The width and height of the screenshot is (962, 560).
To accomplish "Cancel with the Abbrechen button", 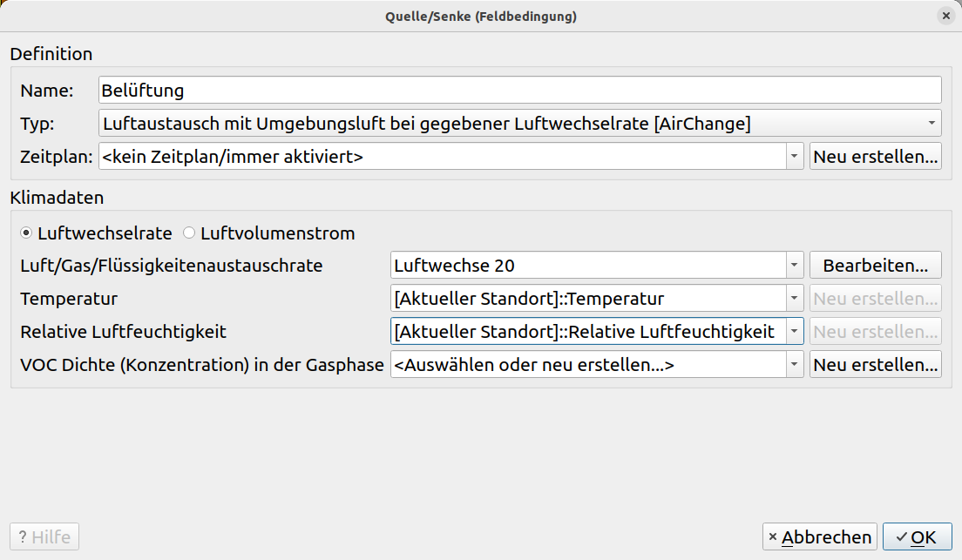I will pos(820,536).
